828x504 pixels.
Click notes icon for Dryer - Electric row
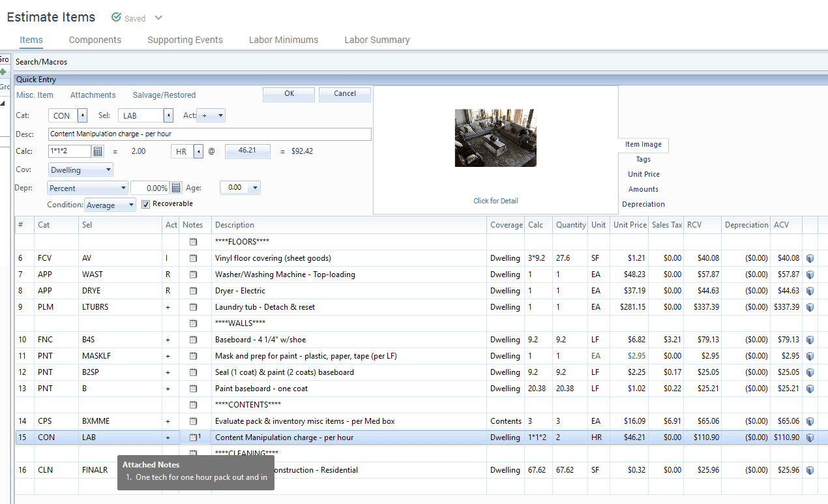[193, 291]
